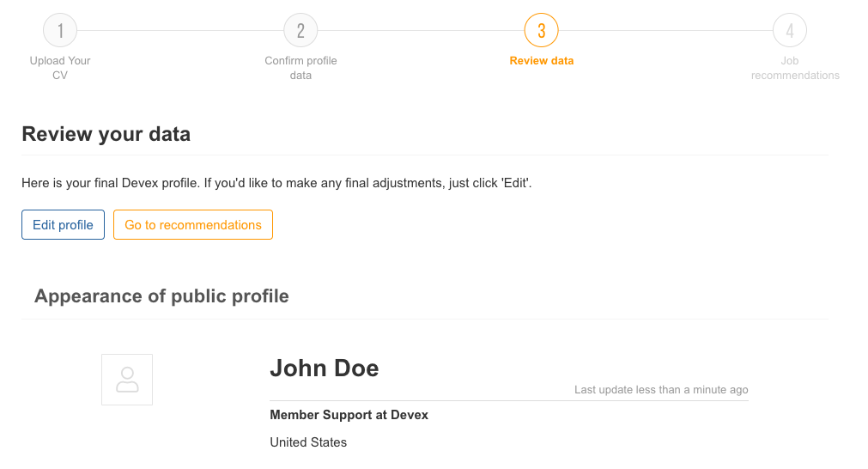Click the profile photo placeholder avatar
Viewport: 868px width, 469px height.
point(127,380)
